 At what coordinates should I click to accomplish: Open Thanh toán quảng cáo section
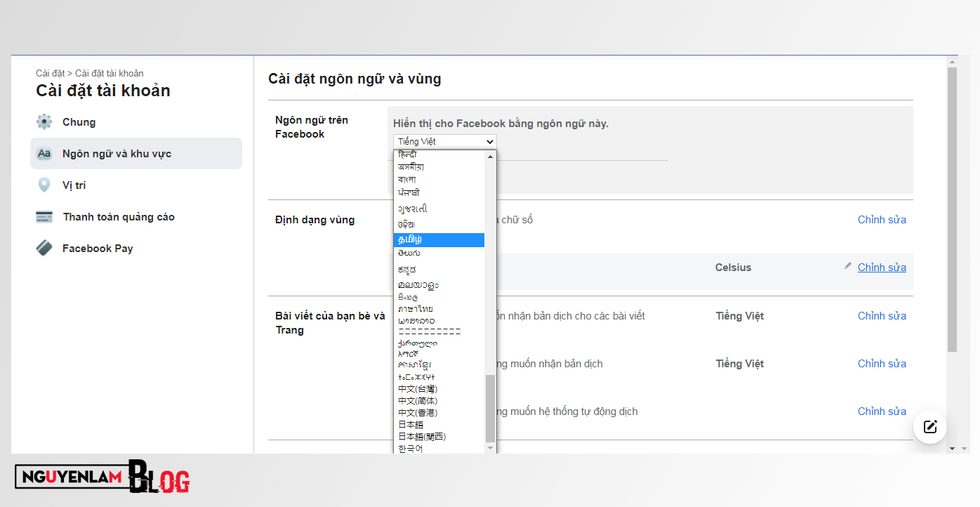[x=136, y=216]
